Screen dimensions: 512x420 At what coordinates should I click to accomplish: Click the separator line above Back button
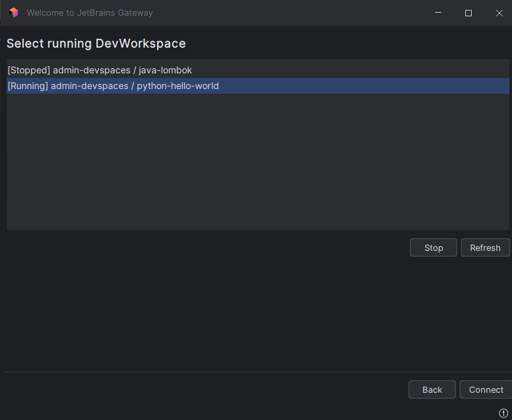257,372
